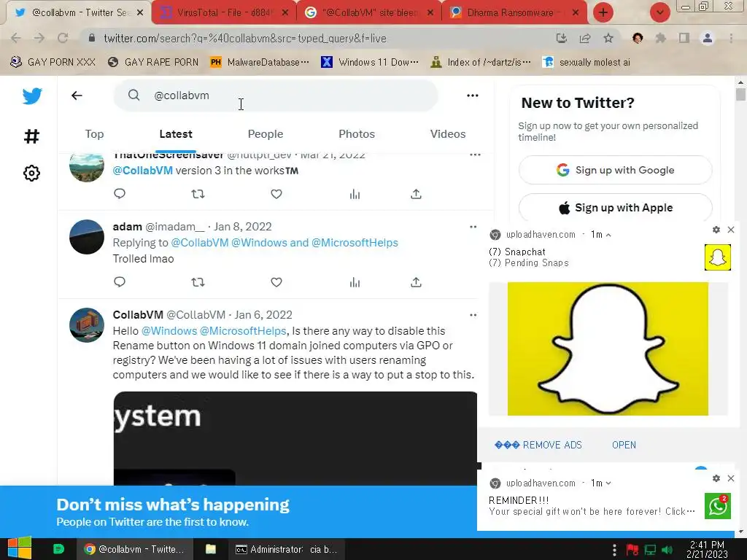Open the CollabVM tweet image
The height and width of the screenshot is (560, 747).
click(295, 438)
